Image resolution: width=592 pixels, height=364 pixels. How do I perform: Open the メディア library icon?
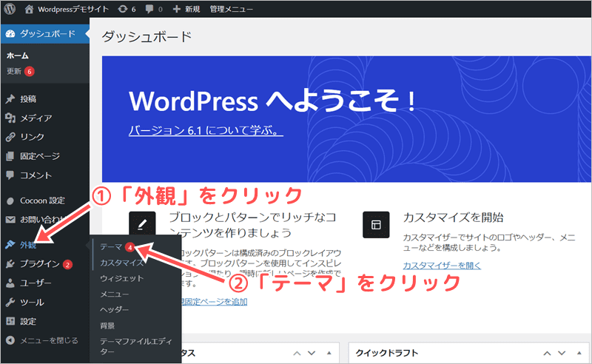click(10, 118)
